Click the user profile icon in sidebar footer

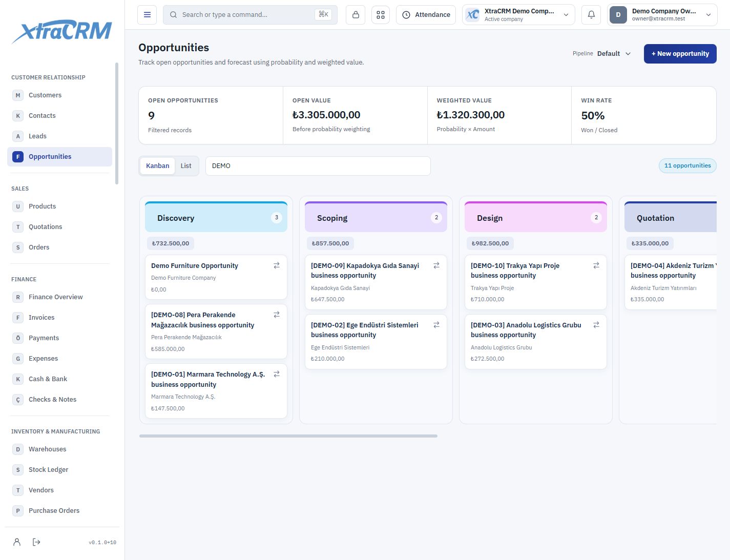tap(17, 542)
